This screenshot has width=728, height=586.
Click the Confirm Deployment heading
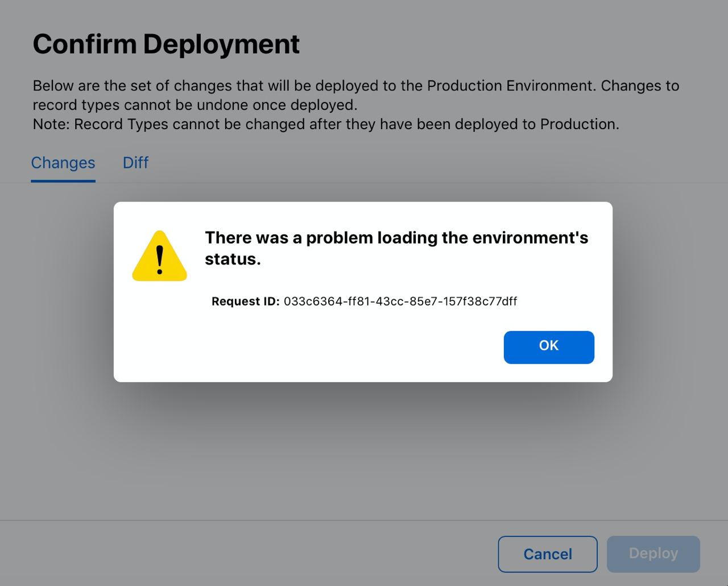coord(166,44)
